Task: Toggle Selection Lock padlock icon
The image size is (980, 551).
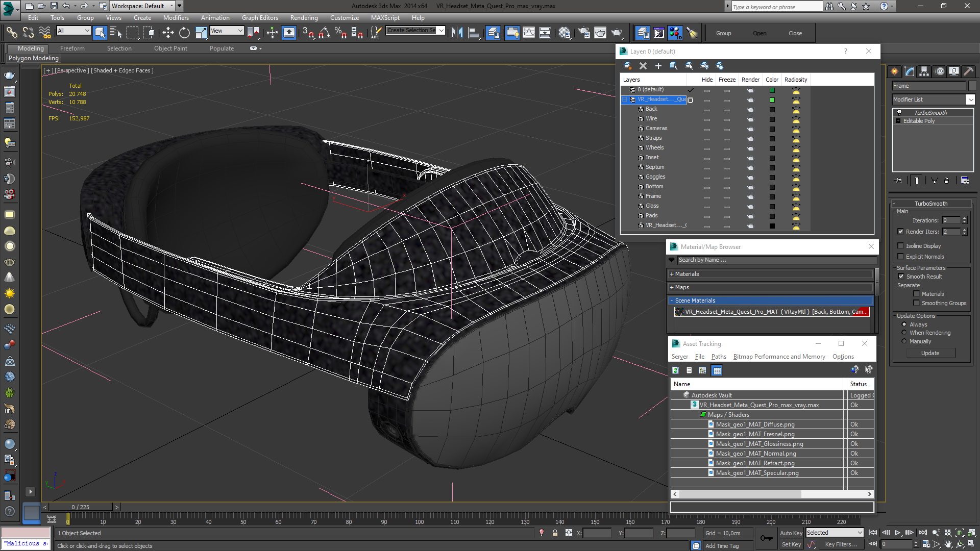Action: (555, 533)
